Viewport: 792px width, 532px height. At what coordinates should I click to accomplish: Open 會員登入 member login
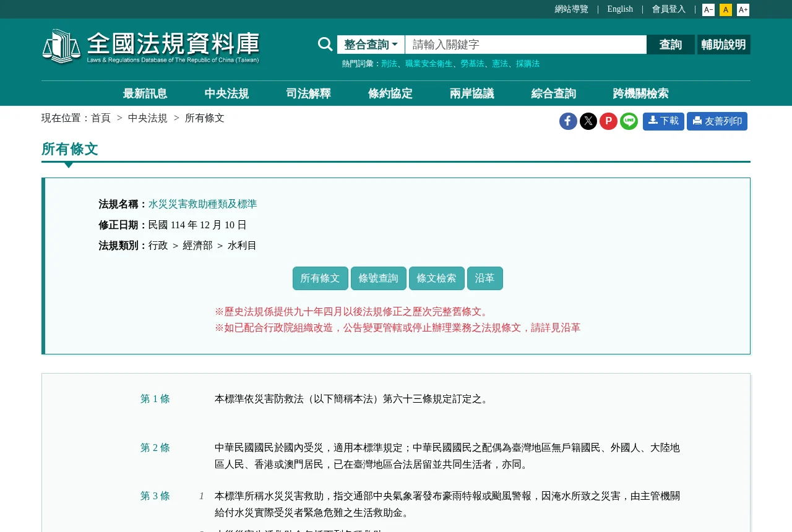click(x=669, y=9)
